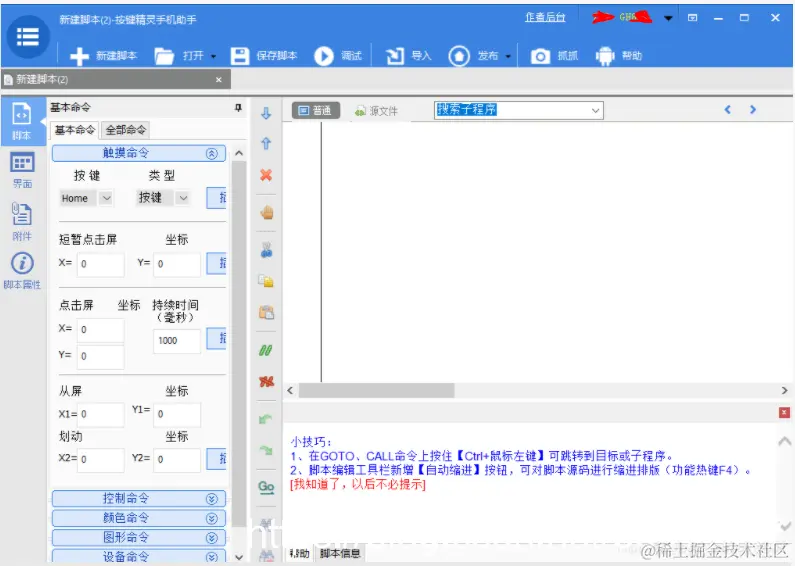Click the X1 swipe start field

click(x=101, y=414)
